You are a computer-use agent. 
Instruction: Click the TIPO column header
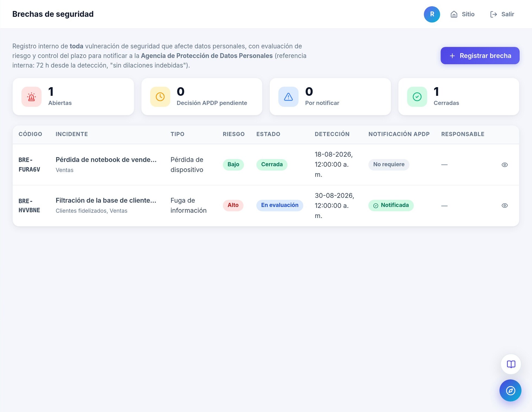(x=177, y=134)
